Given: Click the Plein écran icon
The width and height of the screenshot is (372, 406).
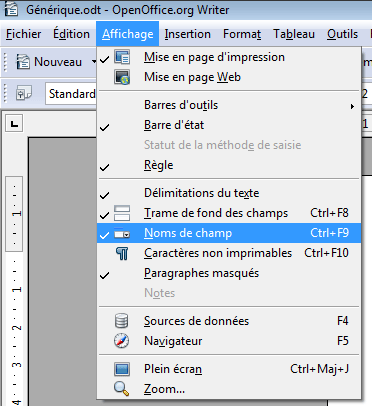Looking at the screenshot, I should pos(122,369).
